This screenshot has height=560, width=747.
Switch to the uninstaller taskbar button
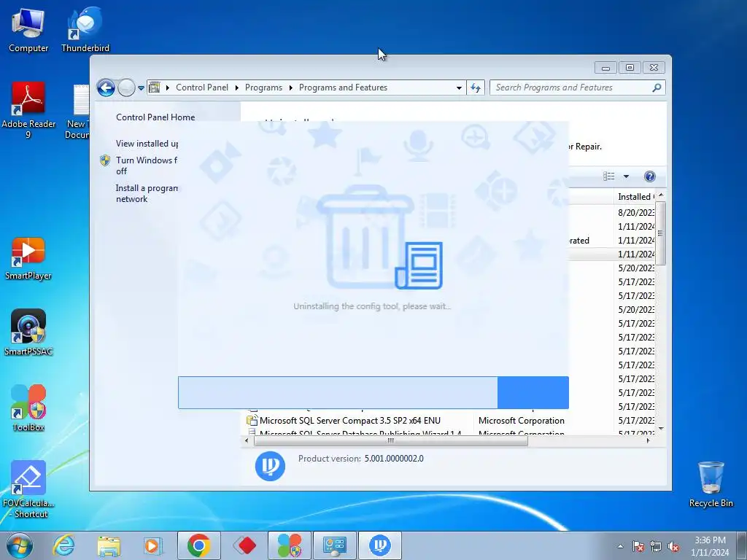379,545
